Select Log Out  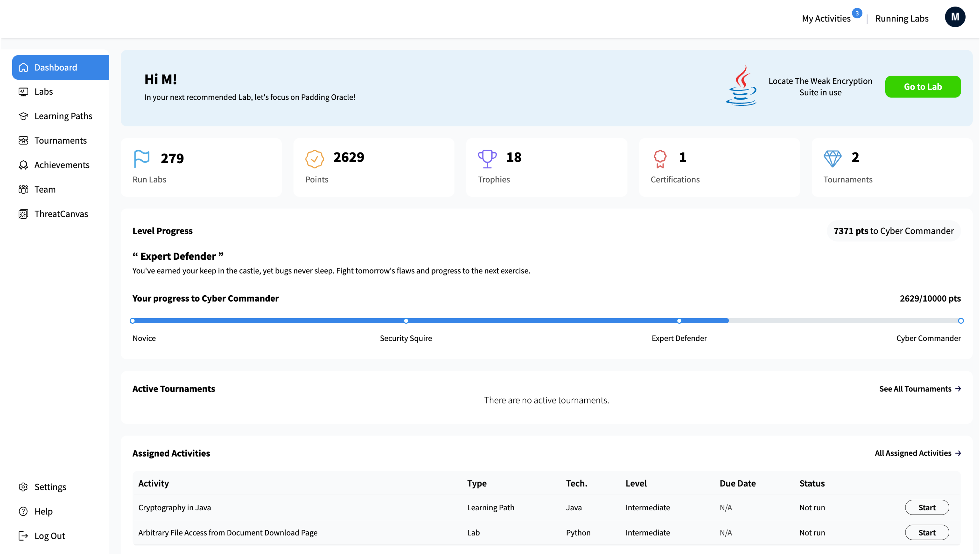(60, 536)
